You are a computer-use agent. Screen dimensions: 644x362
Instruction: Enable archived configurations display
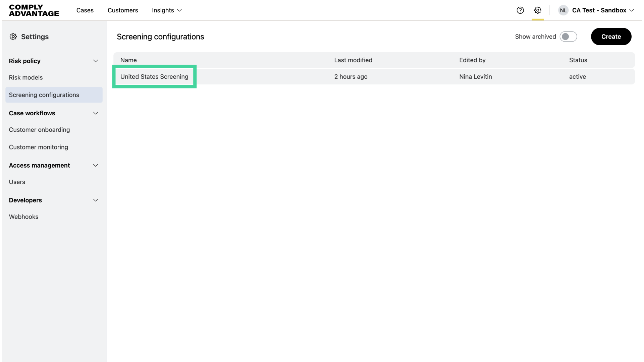(568, 37)
